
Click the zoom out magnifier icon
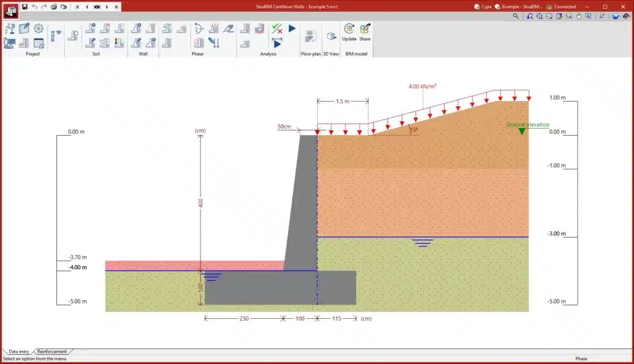point(569,16)
